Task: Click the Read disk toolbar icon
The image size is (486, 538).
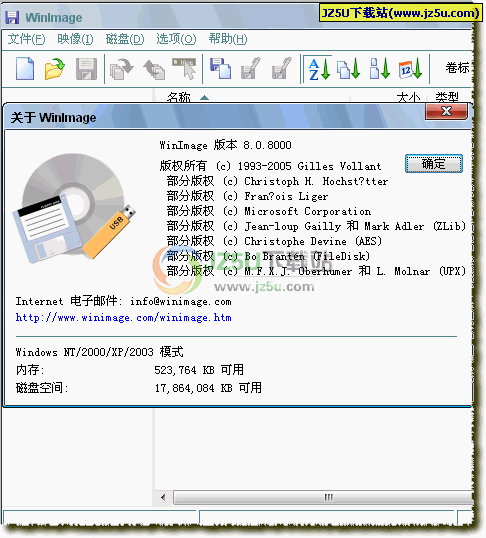Action: (122, 69)
